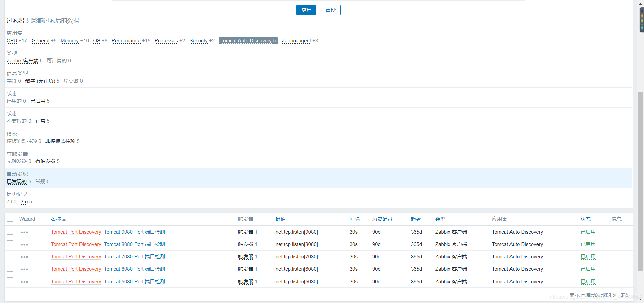The image size is (644, 303).
Task: Filter by General application
Action: [40, 41]
